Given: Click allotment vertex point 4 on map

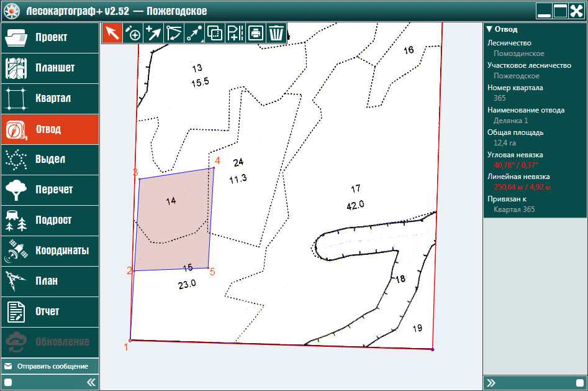Looking at the screenshot, I should [214, 168].
